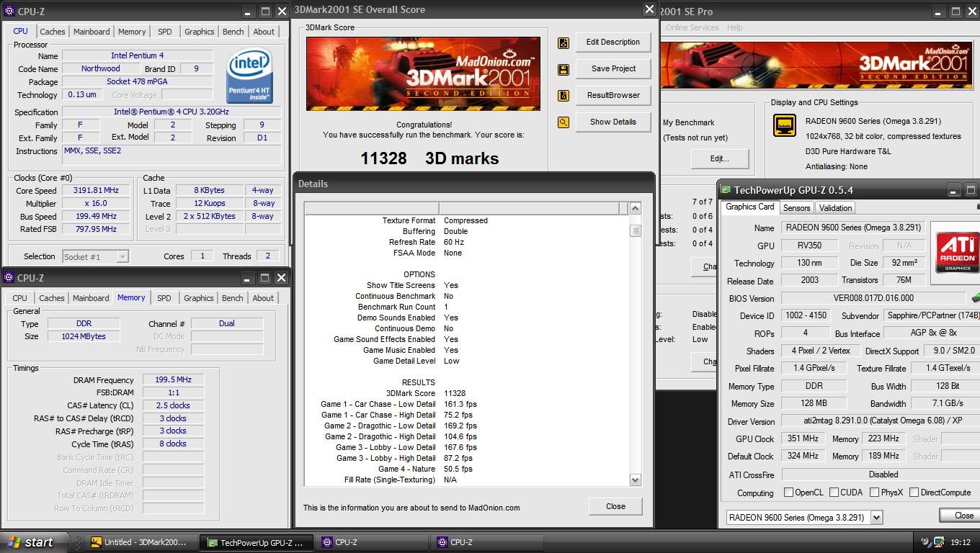
Task: Click the 3DMark2001 banner image in score window
Action: (423, 73)
